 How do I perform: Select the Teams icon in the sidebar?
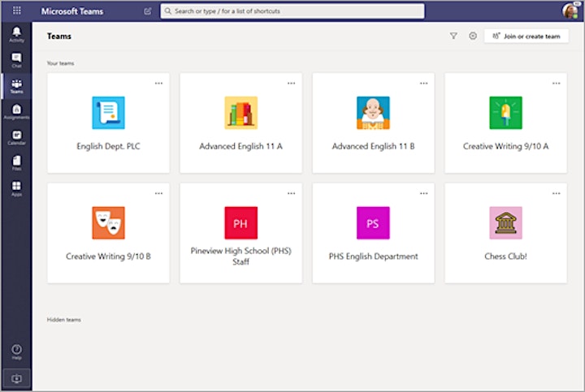pyautogui.click(x=16, y=86)
